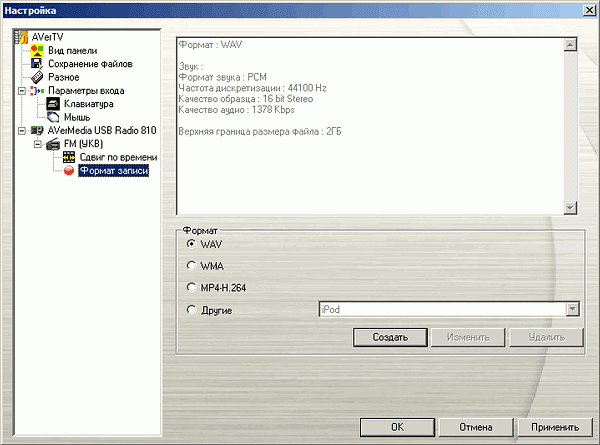Image resolution: width=600 pixels, height=445 pixels.
Task: Click the disabled Удалить button
Action: click(546, 337)
